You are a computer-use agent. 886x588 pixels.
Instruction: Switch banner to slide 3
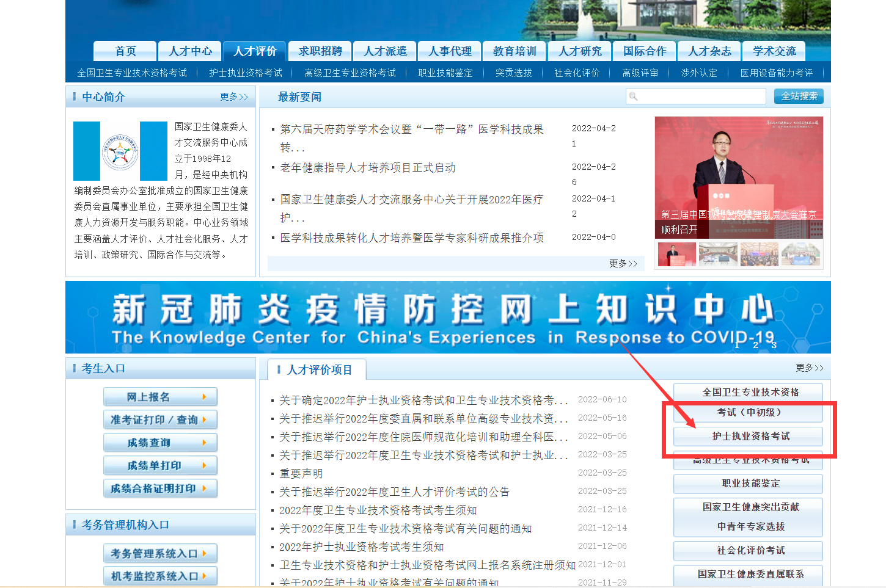tap(774, 345)
